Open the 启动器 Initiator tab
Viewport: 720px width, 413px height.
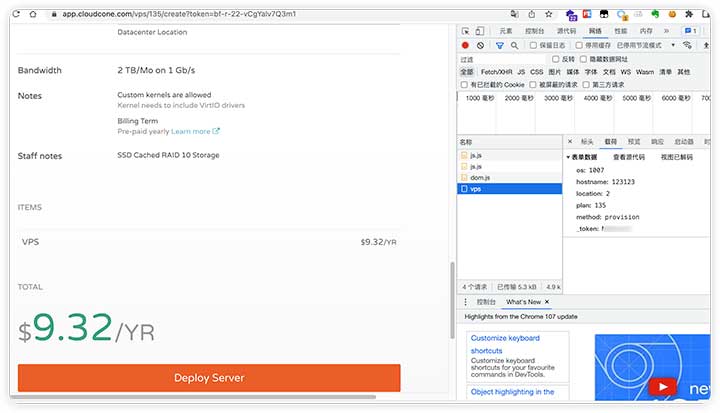tap(684, 141)
